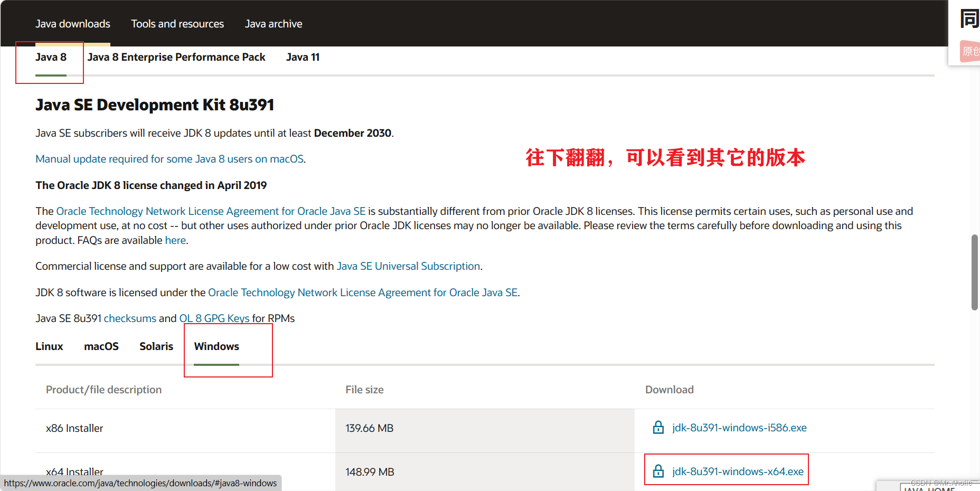Viewport: 980px width, 491px height.
Task: Open the Tools and resources menu
Action: click(x=177, y=23)
